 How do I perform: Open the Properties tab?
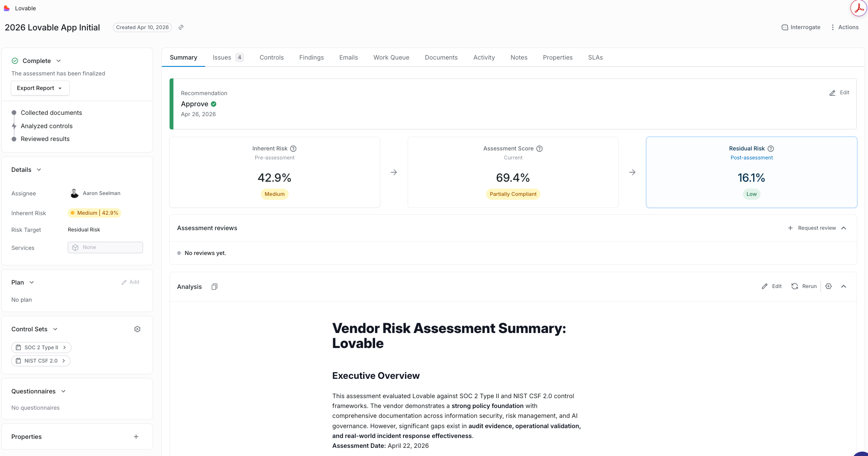click(558, 57)
